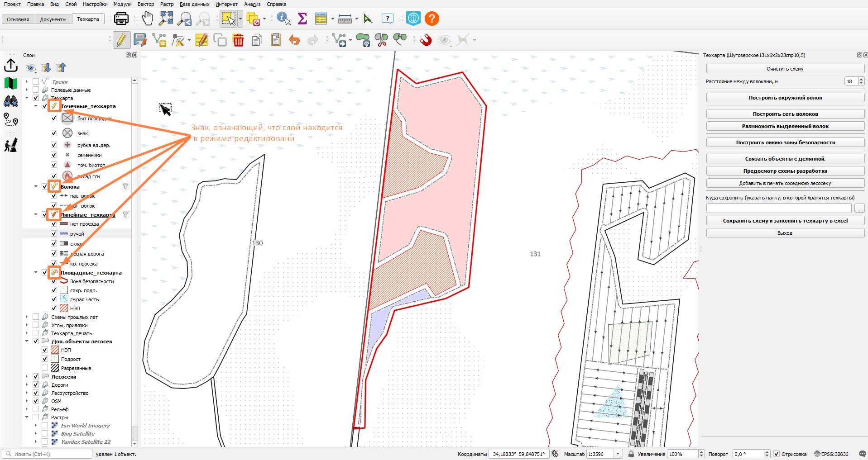This screenshot has height=460, width=868.
Task: Click the Print layout icon
Action: [x=121, y=19]
